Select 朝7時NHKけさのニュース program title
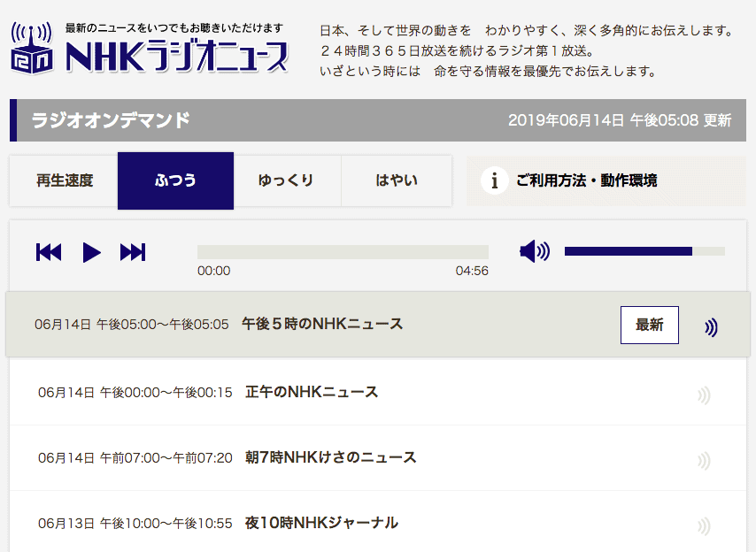Image resolution: width=756 pixels, height=552 pixels. pos(331,457)
